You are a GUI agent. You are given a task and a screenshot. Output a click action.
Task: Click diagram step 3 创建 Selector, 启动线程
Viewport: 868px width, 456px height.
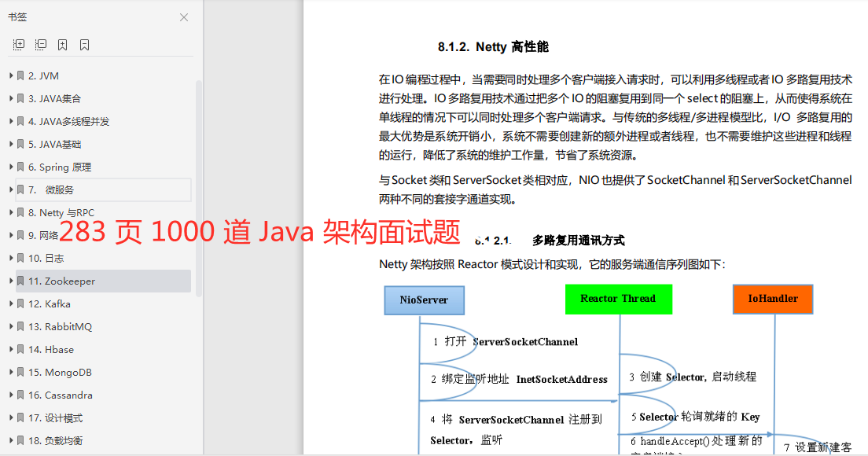pyautogui.click(x=693, y=377)
